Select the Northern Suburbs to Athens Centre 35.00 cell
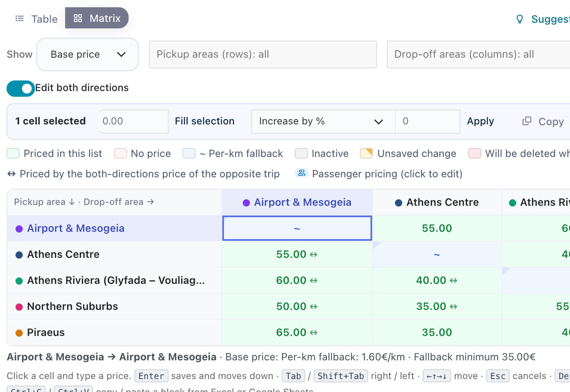Viewport: 570px width, 392px height. pyautogui.click(x=437, y=307)
